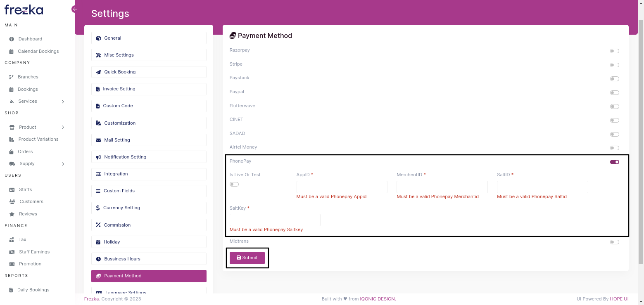Open the Commission settings tab
This screenshot has width=644, height=305.
pyautogui.click(x=149, y=225)
